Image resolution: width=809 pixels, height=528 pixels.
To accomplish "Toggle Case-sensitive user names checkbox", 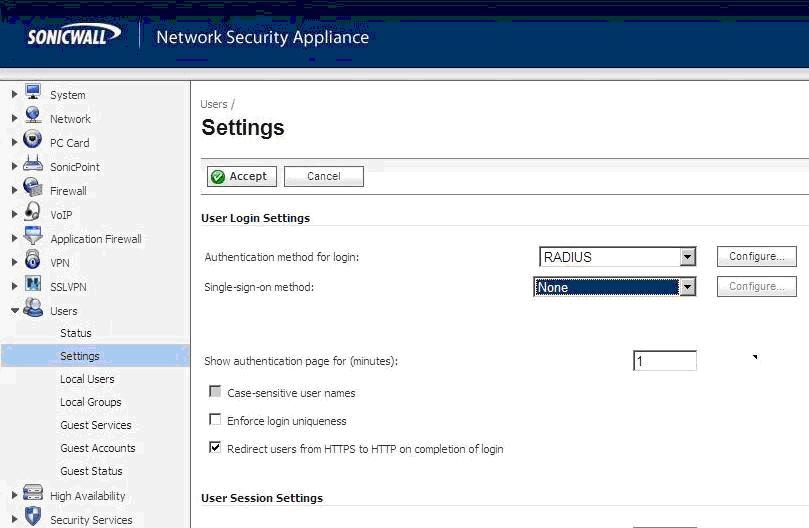I will coord(215,392).
